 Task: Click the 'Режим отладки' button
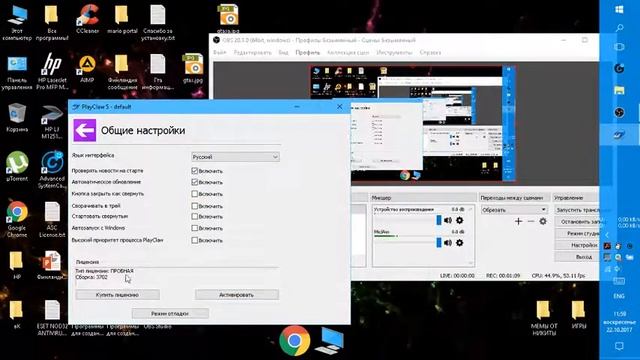tap(170, 313)
